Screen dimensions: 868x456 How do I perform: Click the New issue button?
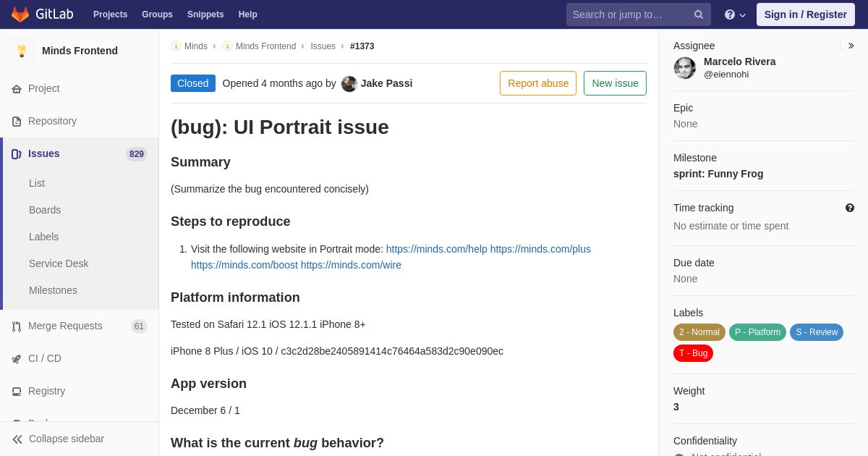pyautogui.click(x=615, y=83)
